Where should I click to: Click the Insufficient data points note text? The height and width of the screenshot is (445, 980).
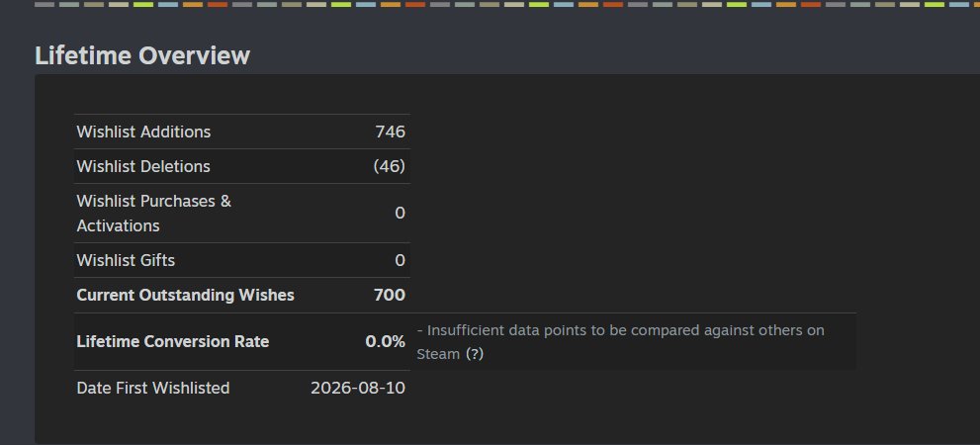[621, 342]
